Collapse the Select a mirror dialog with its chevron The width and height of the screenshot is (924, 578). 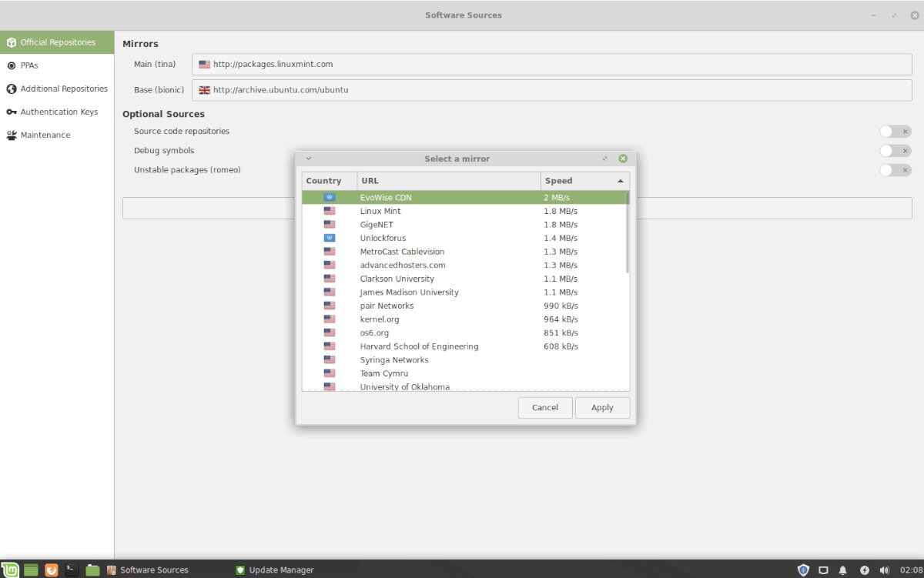tap(308, 159)
